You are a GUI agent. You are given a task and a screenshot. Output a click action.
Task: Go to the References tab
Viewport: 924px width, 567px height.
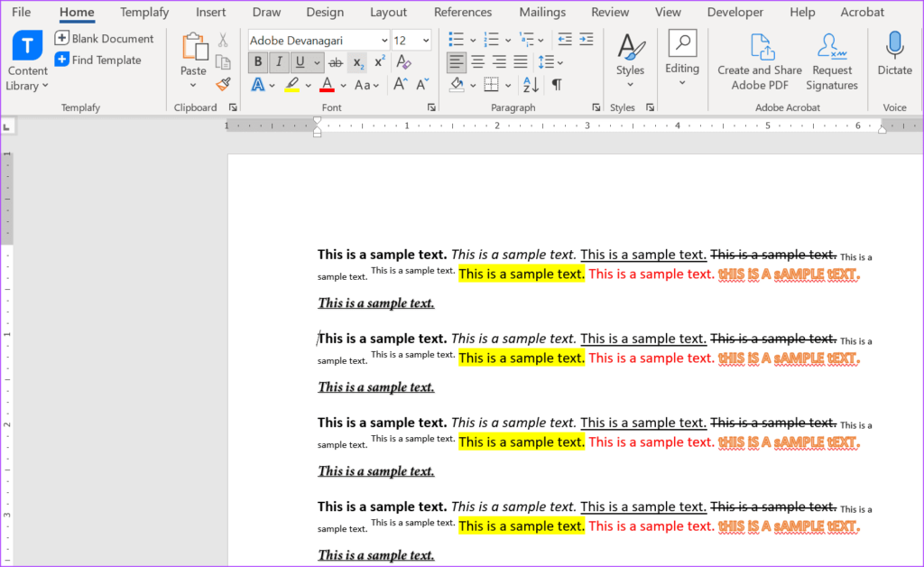pyautogui.click(x=463, y=12)
